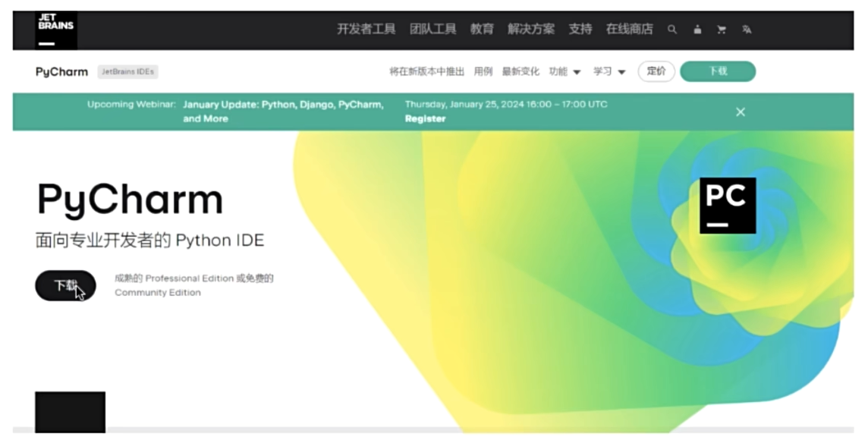Click 用例 link
Viewport: 868px width, 440px height.
[483, 71]
